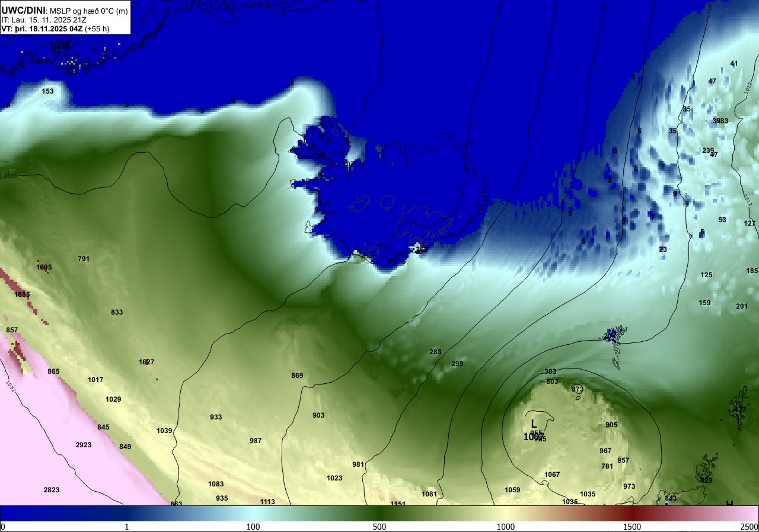759x532 pixels.
Task: Click the 1081 height value
Action: [x=429, y=494]
